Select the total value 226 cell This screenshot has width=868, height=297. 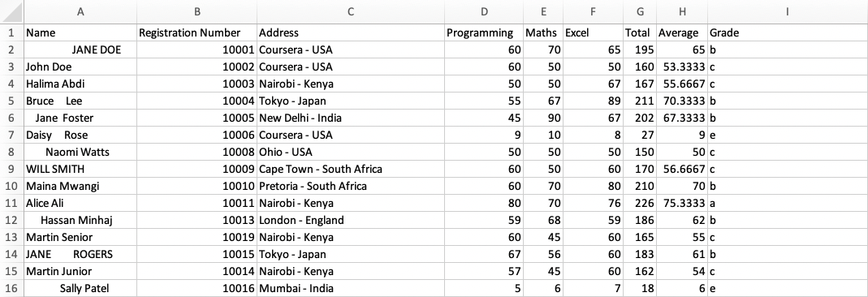pyautogui.click(x=640, y=203)
